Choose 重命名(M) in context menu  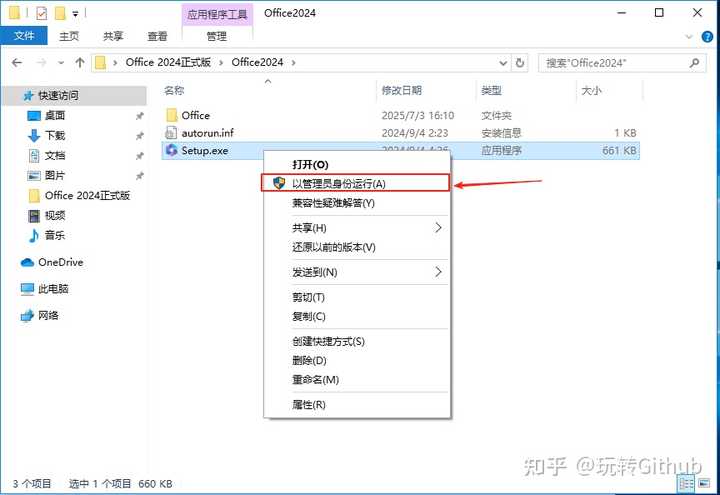coord(356,380)
